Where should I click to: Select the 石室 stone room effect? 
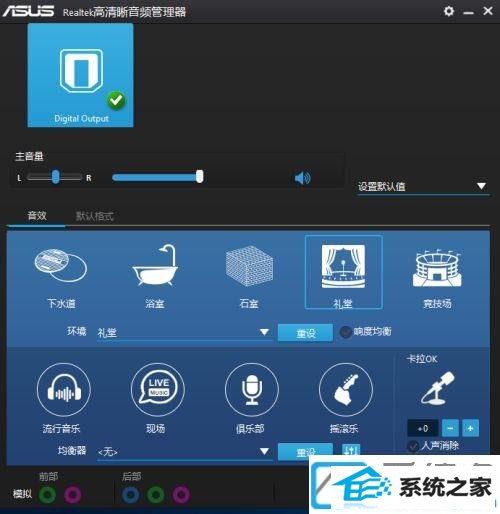[x=249, y=266]
